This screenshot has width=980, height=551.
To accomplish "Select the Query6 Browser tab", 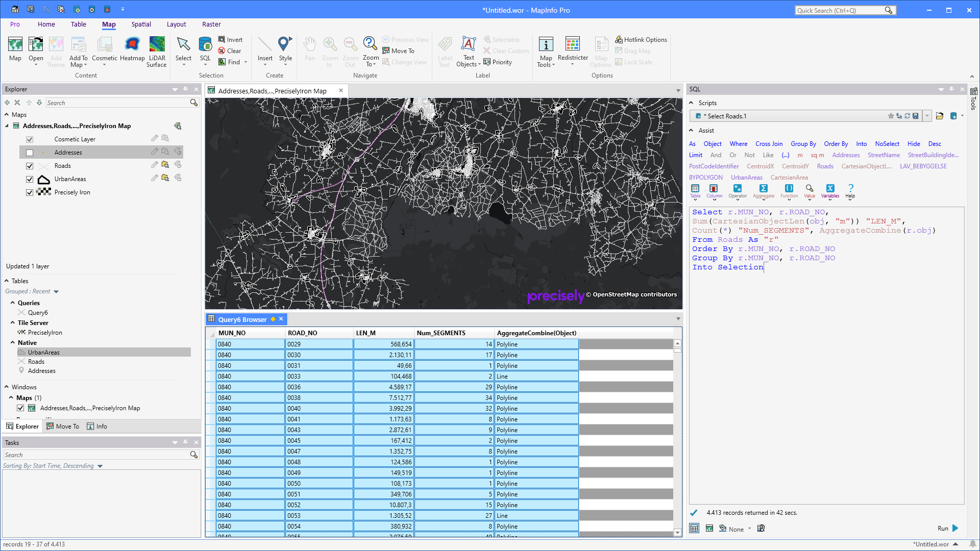I will 242,319.
